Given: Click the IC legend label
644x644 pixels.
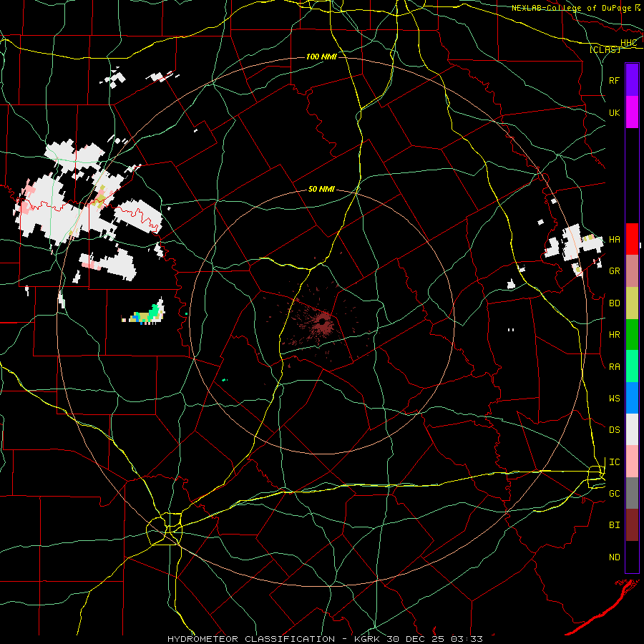Looking at the screenshot, I should tap(614, 462).
